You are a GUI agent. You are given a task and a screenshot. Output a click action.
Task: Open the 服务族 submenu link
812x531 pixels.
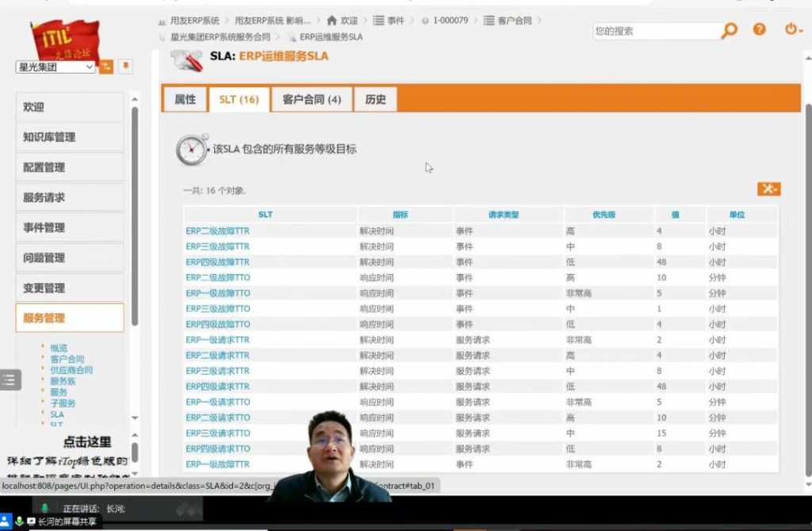point(63,381)
